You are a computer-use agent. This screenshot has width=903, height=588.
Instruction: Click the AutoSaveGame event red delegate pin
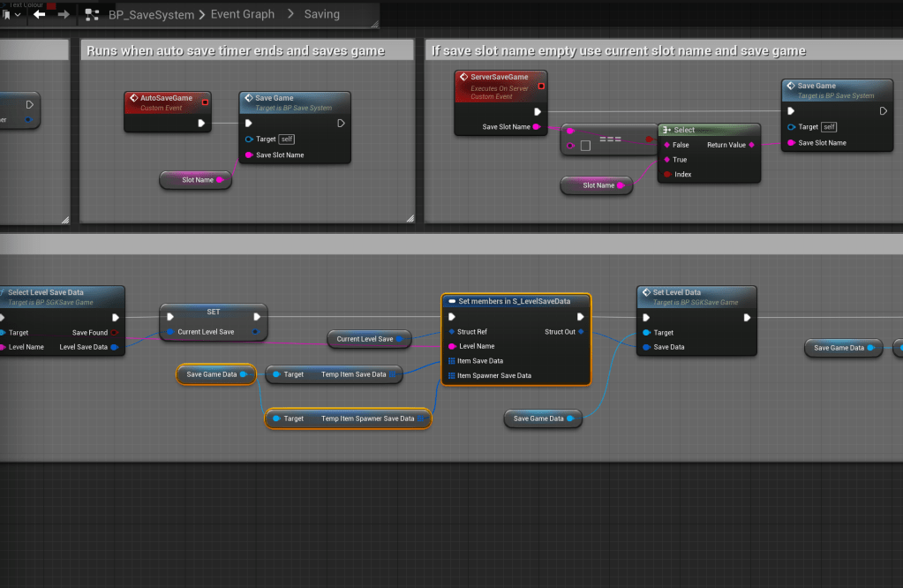click(x=205, y=102)
